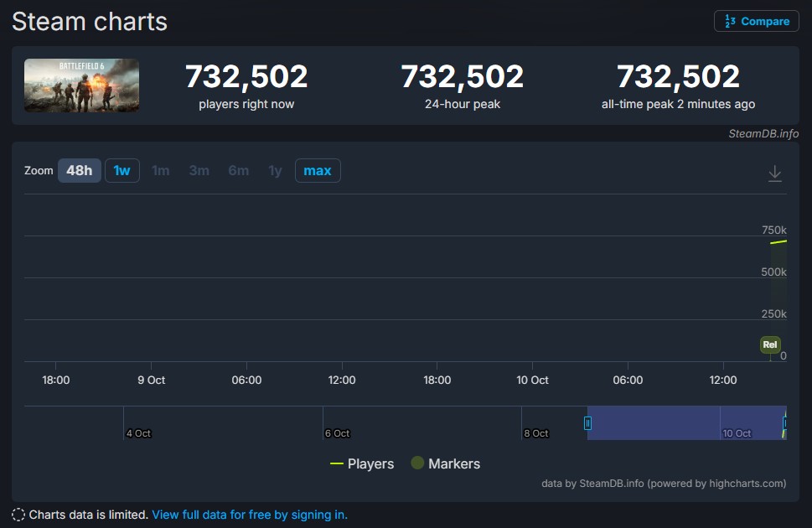This screenshot has width=812, height=528.
Task: Pick the 1y zoom option
Action: (x=275, y=171)
